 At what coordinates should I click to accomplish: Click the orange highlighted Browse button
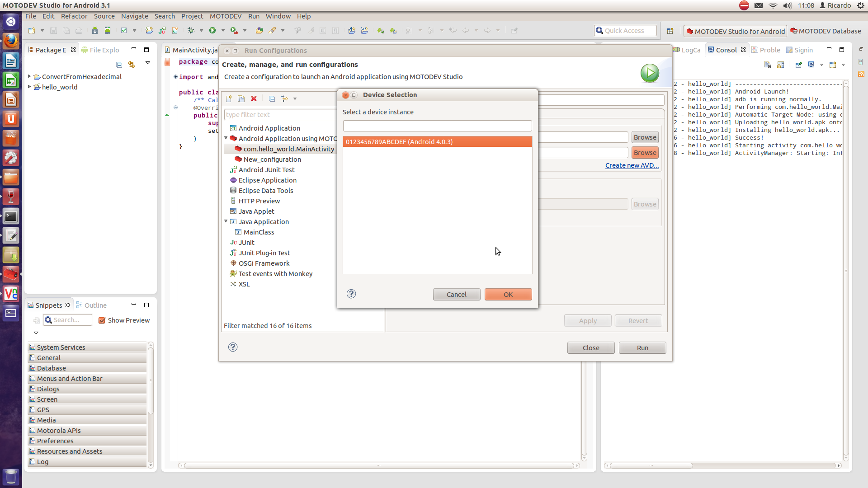(x=645, y=152)
